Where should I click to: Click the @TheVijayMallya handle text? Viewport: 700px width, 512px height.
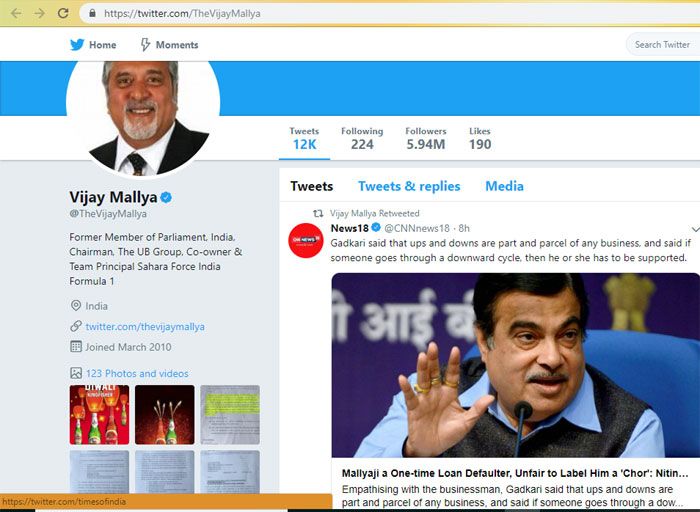tap(108, 214)
